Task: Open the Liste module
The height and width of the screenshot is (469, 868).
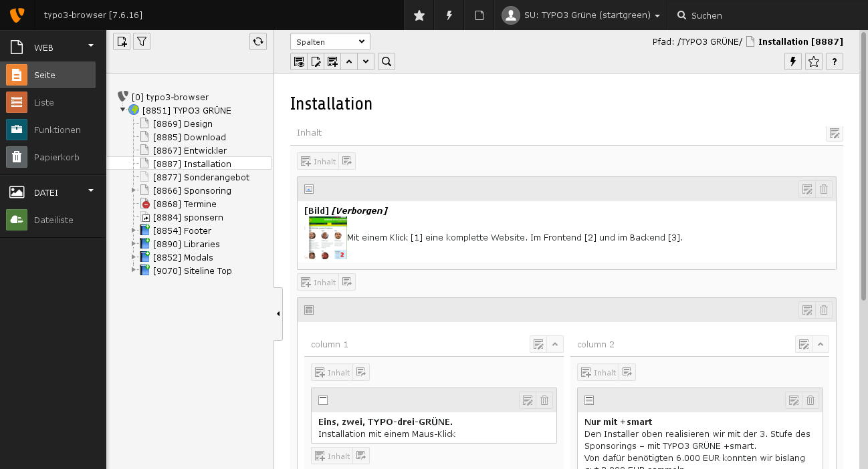Action: coord(48,102)
